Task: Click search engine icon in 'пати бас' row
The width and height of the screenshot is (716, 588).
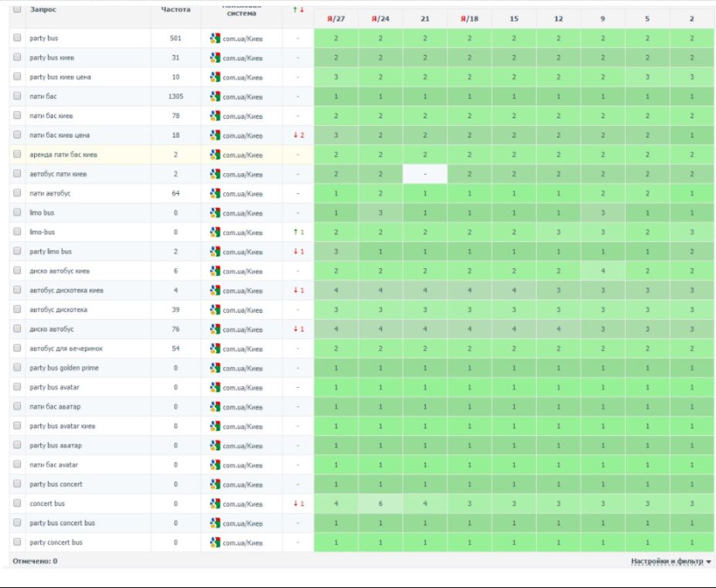Action: [215, 97]
